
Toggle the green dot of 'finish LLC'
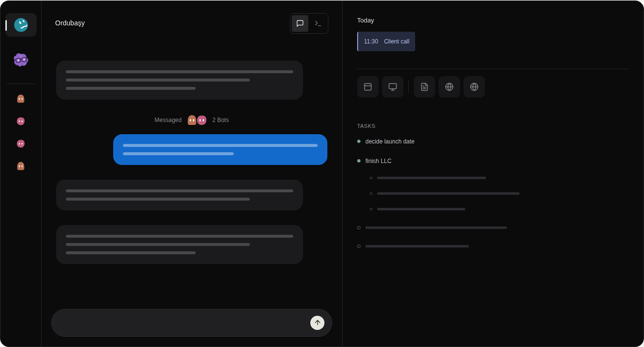click(x=359, y=161)
